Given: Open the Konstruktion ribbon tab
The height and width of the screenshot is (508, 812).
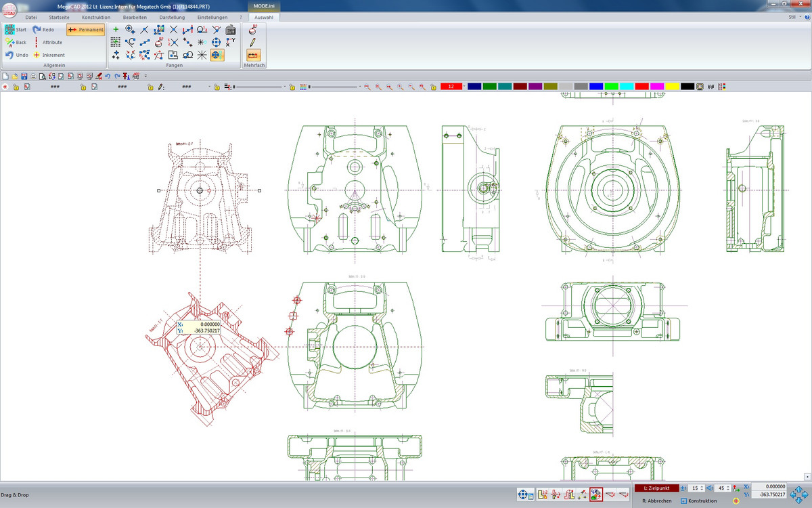Looking at the screenshot, I should click(95, 16).
